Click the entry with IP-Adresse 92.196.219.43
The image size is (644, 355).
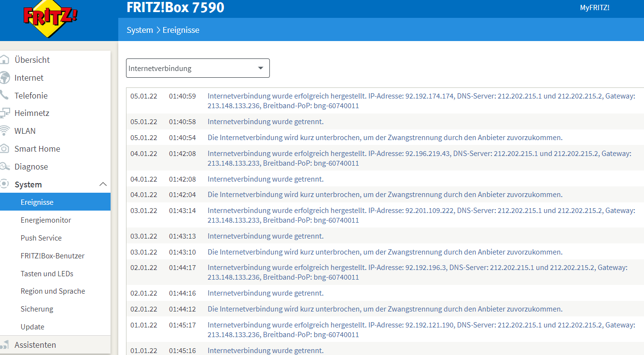point(385,158)
